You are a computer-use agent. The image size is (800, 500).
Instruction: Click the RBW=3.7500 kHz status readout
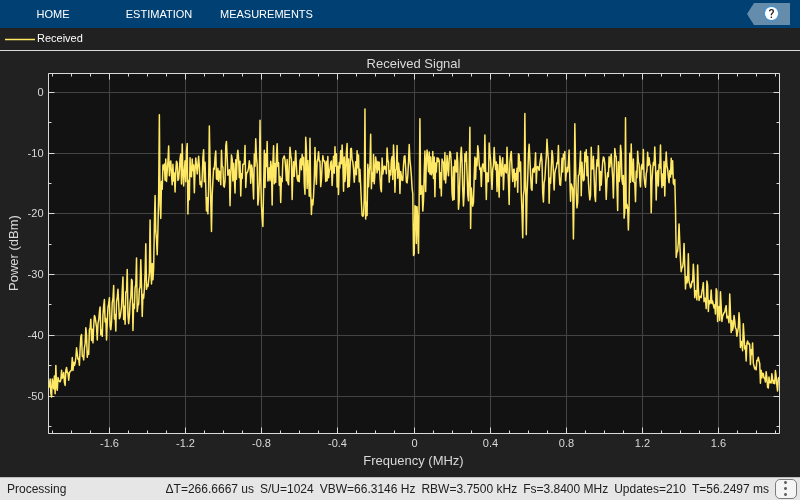(469, 489)
